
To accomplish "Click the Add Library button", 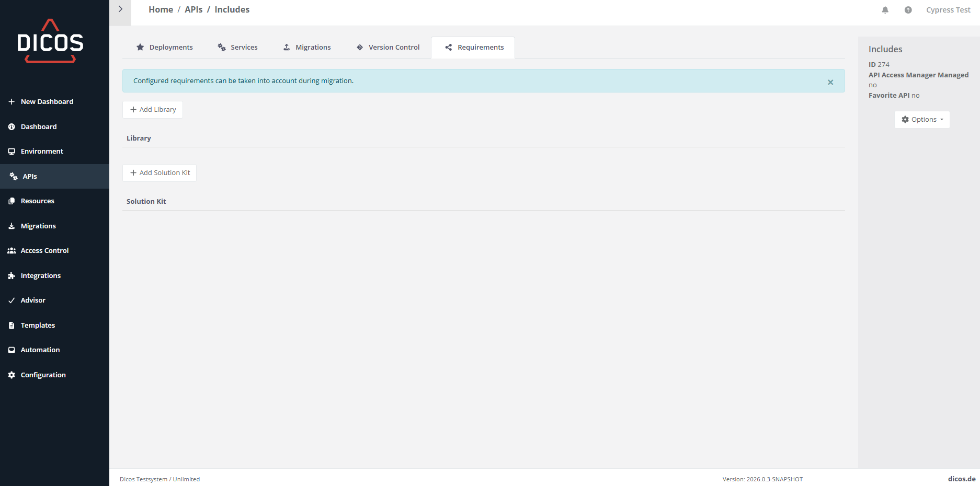I will click(x=153, y=110).
